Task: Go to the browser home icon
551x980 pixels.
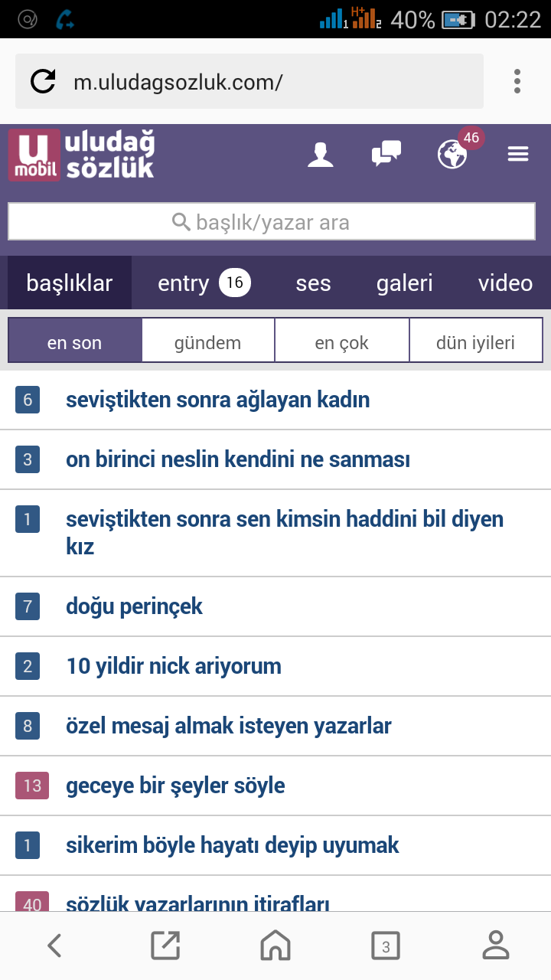Action: point(275,946)
